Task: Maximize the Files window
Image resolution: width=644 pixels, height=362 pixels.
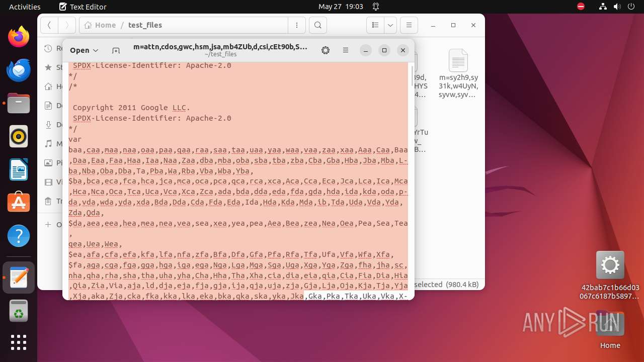Action: point(453,25)
